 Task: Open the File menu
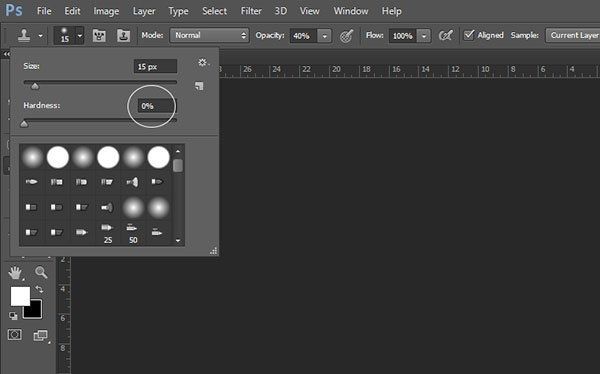(x=44, y=11)
